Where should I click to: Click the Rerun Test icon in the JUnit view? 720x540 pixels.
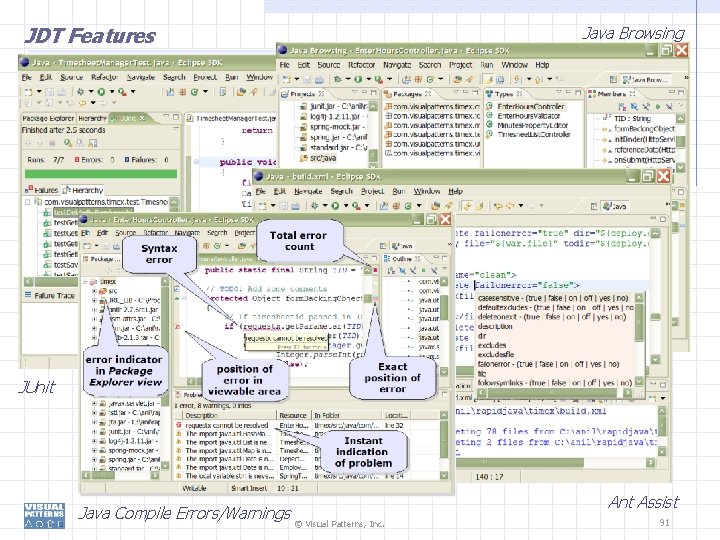(x=68, y=143)
